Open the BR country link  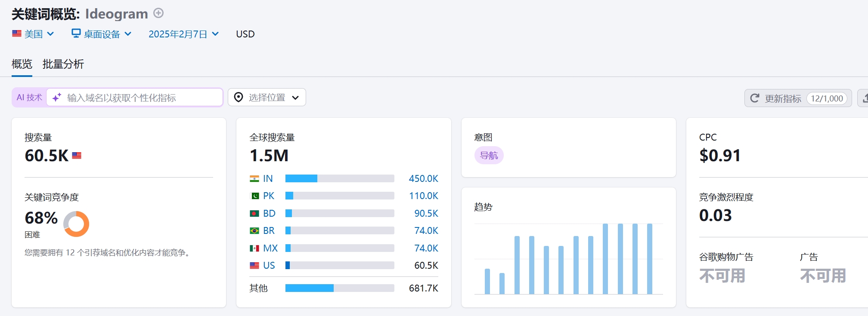coord(269,231)
